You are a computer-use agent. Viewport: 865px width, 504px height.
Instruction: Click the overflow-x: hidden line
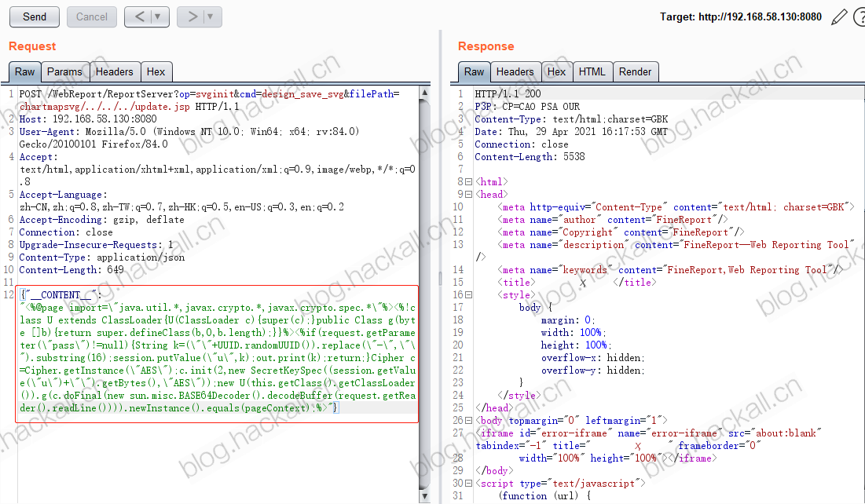593,359
